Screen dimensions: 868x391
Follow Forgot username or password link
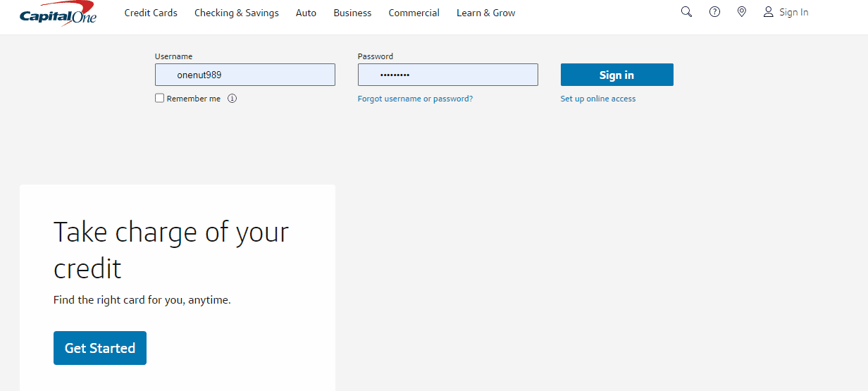point(416,99)
